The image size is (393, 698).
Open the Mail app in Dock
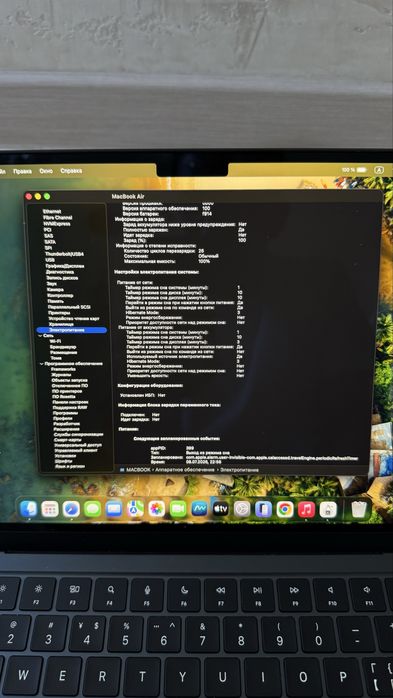pyautogui.click(x=114, y=509)
